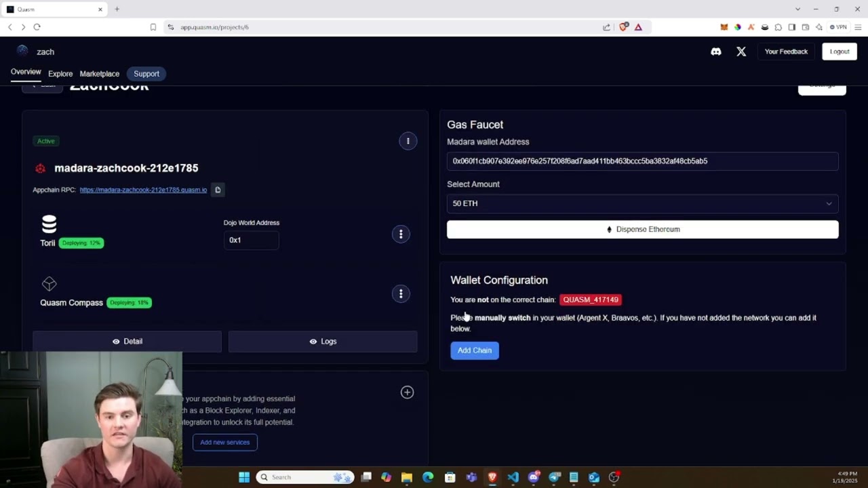Toggle the browser sidebar panel icon
Screen dimensions: 868x488
pyautogui.click(x=791, y=27)
